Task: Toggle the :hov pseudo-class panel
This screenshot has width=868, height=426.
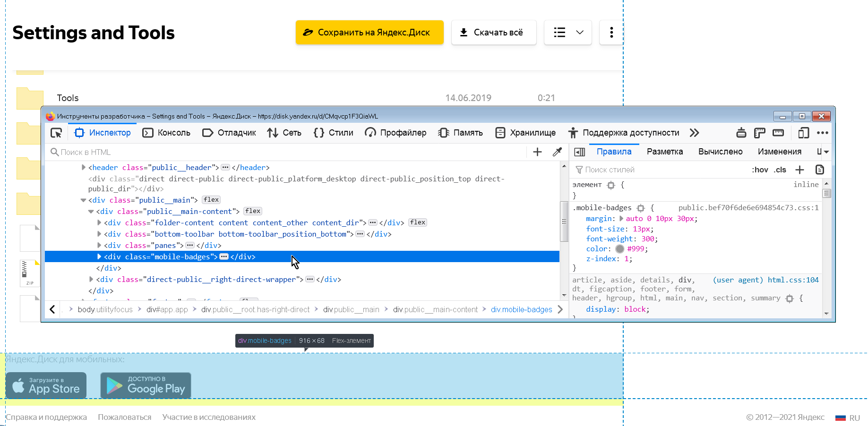Action: pos(760,170)
